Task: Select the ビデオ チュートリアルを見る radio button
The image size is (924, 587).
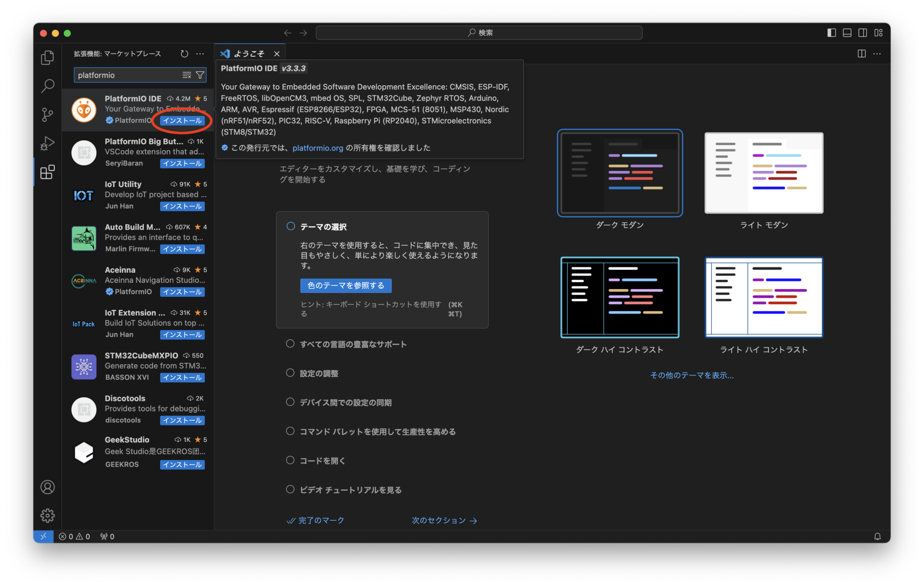Action: (x=290, y=489)
